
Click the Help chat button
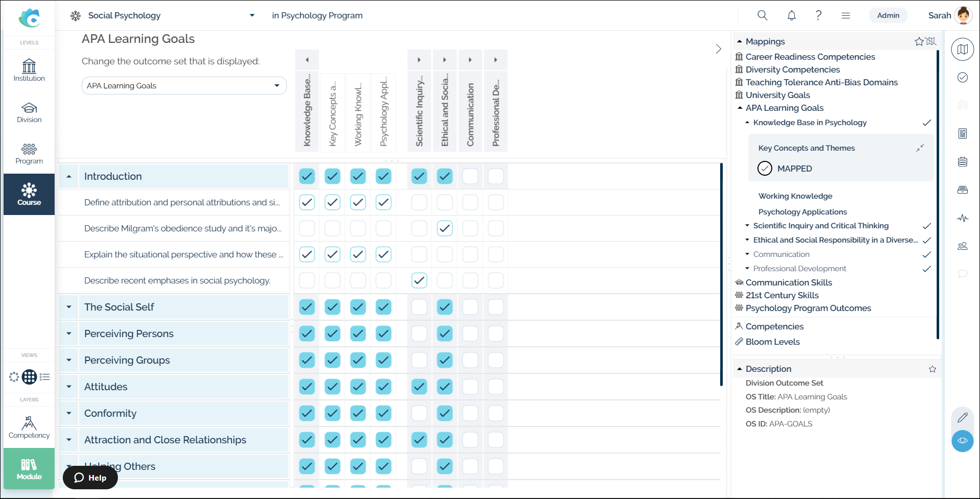click(x=90, y=478)
